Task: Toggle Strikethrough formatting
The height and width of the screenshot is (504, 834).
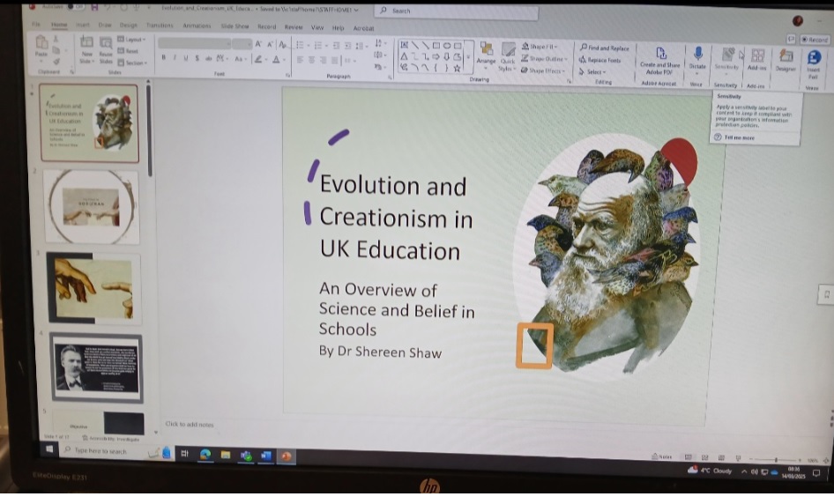Action: 208,58
